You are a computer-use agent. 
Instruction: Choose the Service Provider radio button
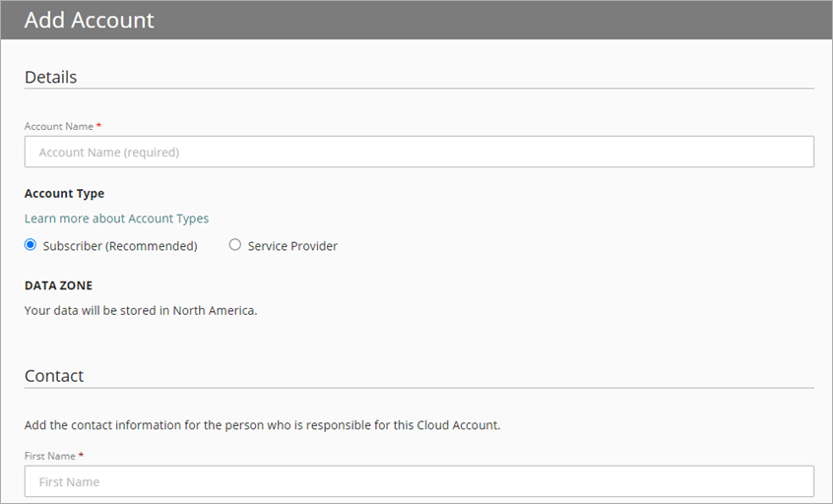click(x=234, y=245)
